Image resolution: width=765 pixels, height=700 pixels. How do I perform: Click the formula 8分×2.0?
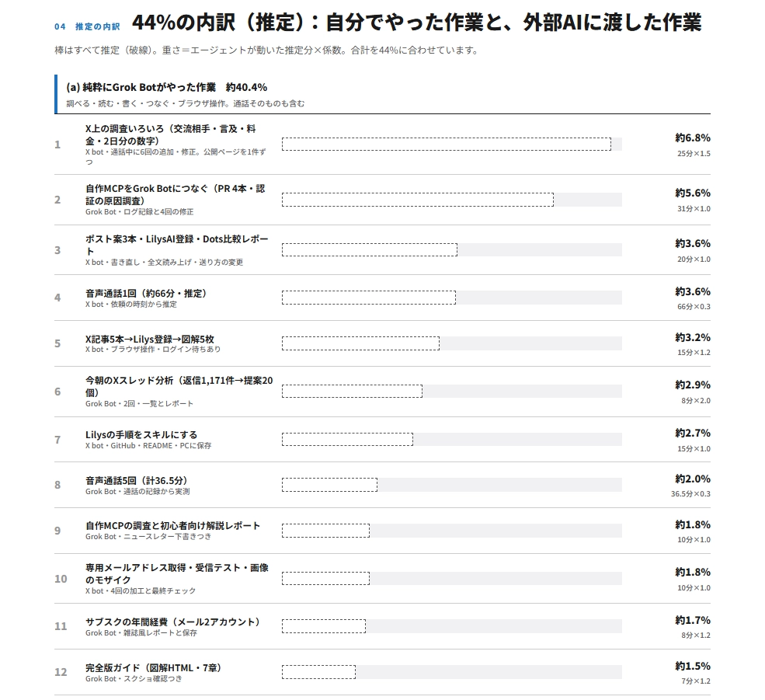point(696,401)
